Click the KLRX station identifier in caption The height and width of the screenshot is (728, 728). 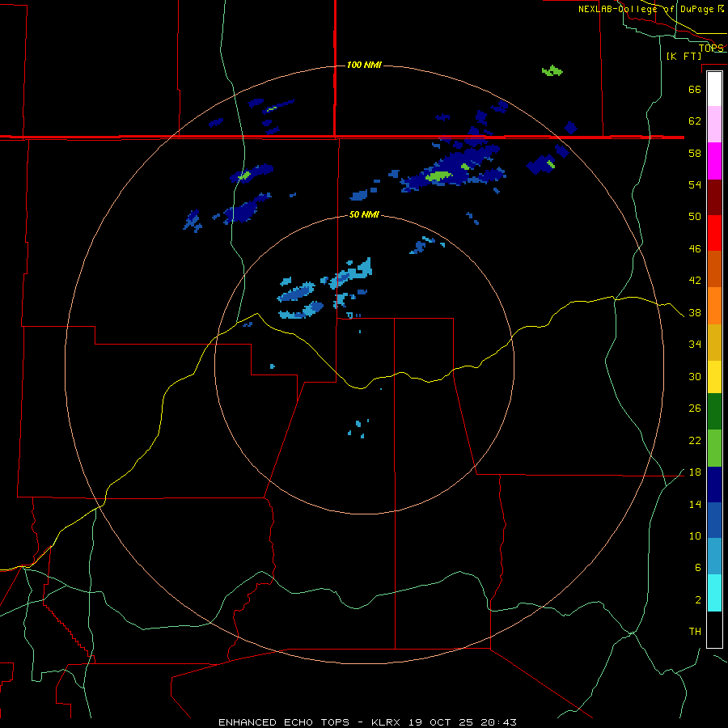coord(387,722)
